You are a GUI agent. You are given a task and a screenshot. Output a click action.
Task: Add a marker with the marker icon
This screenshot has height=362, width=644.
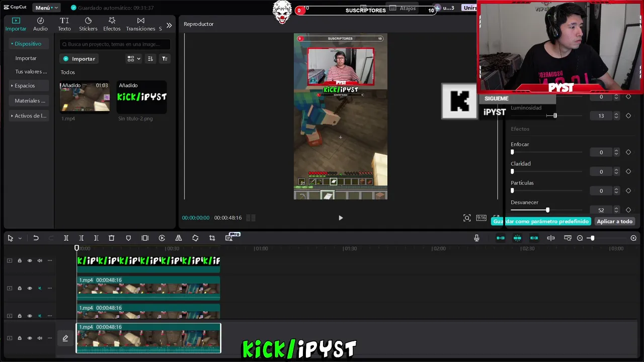[x=128, y=238]
